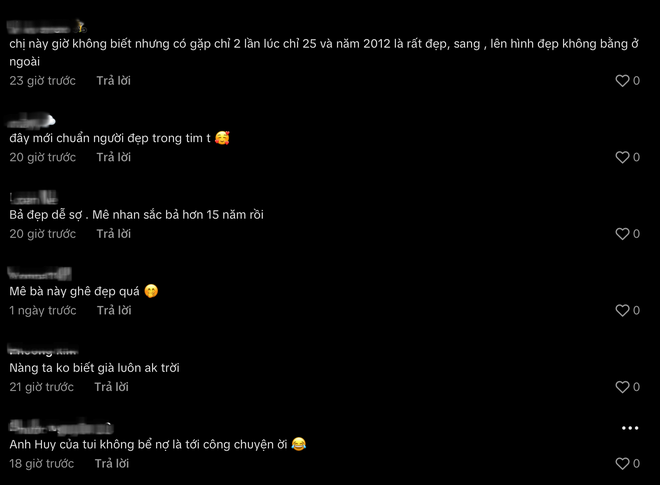This screenshot has width=660, height=485.
Task: Reply to the 21 giờ trước comment
Action: (x=112, y=387)
